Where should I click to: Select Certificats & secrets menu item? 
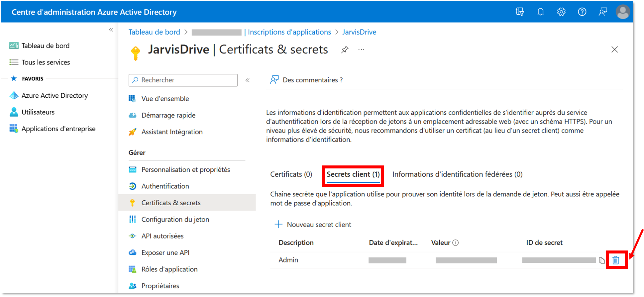[187, 203]
